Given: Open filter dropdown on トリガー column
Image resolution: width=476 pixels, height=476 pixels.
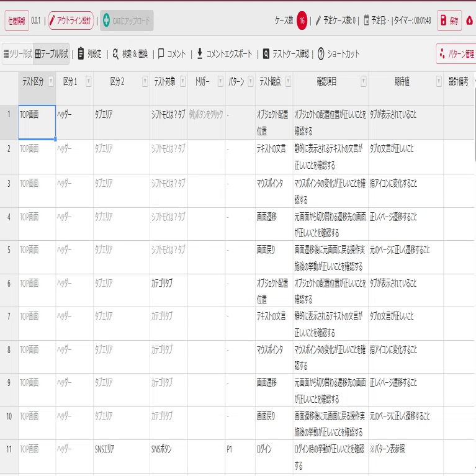Looking at the screenshot, I should click(x=220, y=81).
